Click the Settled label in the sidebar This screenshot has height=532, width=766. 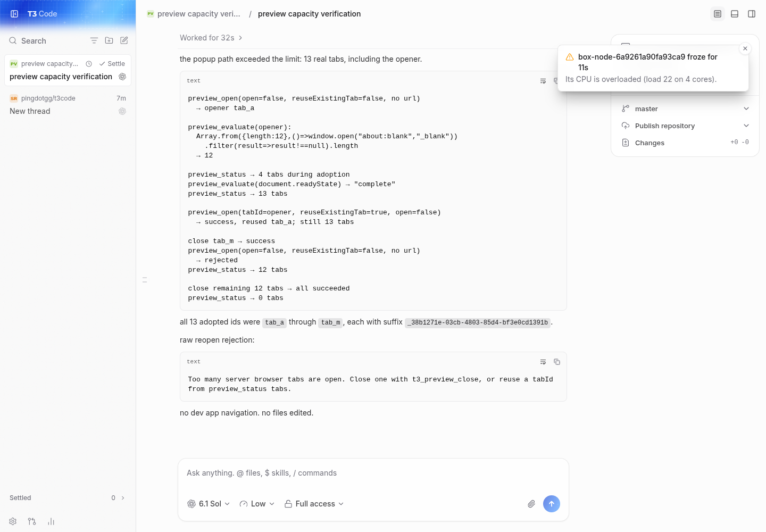click(20, 498)
